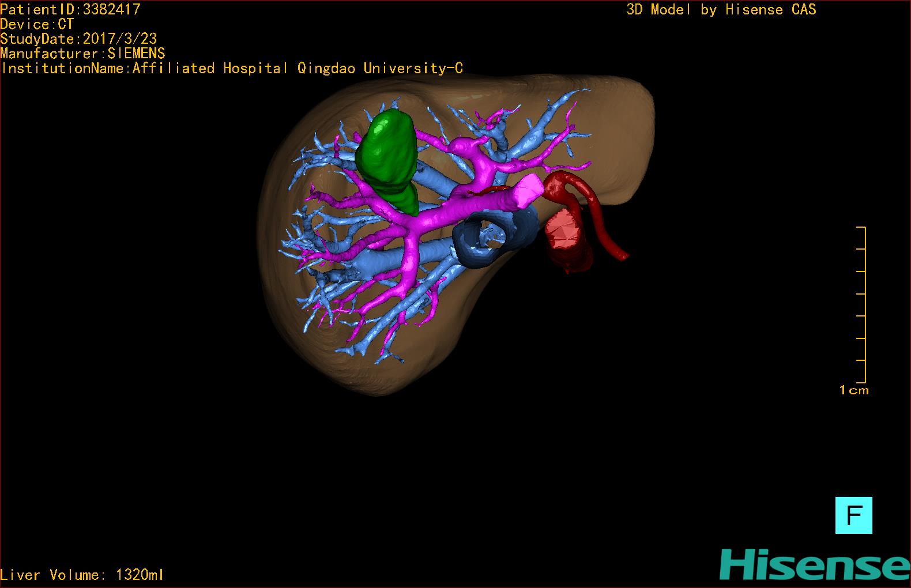Select the StudyDate:2017/3/23 text
This screenshot has width=911, height=588.
(x=78, y=39)
